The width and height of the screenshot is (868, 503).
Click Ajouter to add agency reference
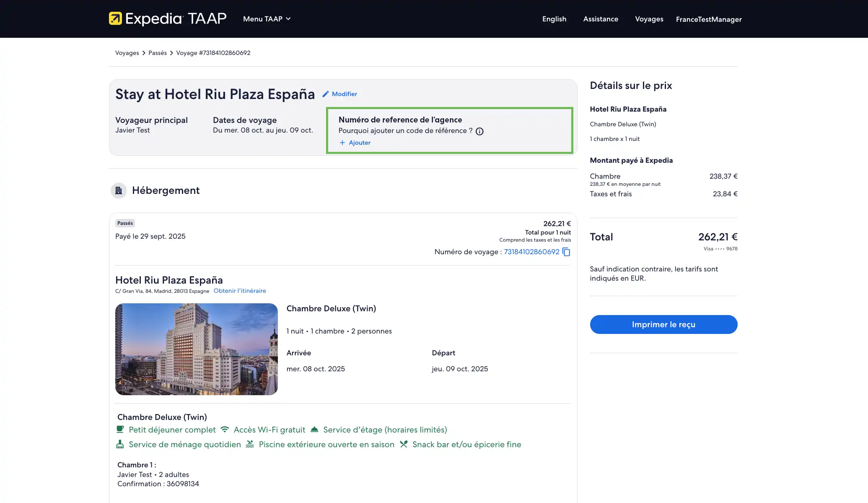(x=360, y=143)
